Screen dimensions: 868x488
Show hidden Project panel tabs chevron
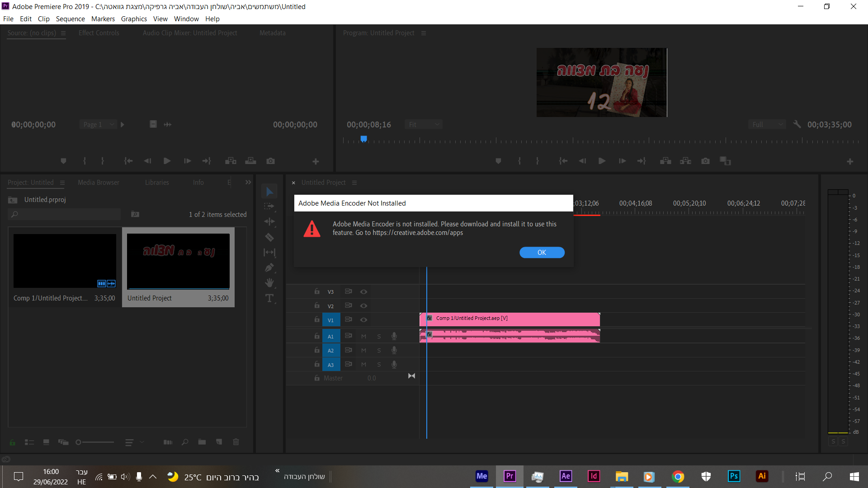coord(248,182)
